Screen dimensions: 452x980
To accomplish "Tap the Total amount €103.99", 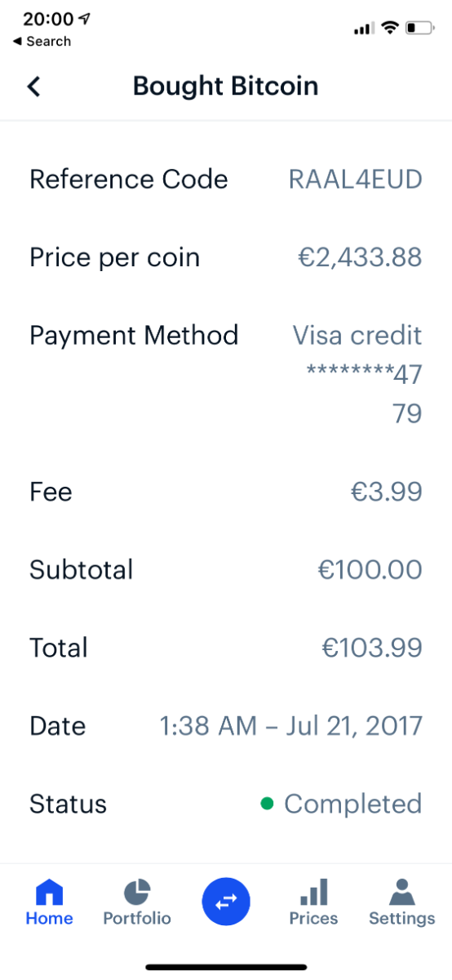I will [372, 648].
